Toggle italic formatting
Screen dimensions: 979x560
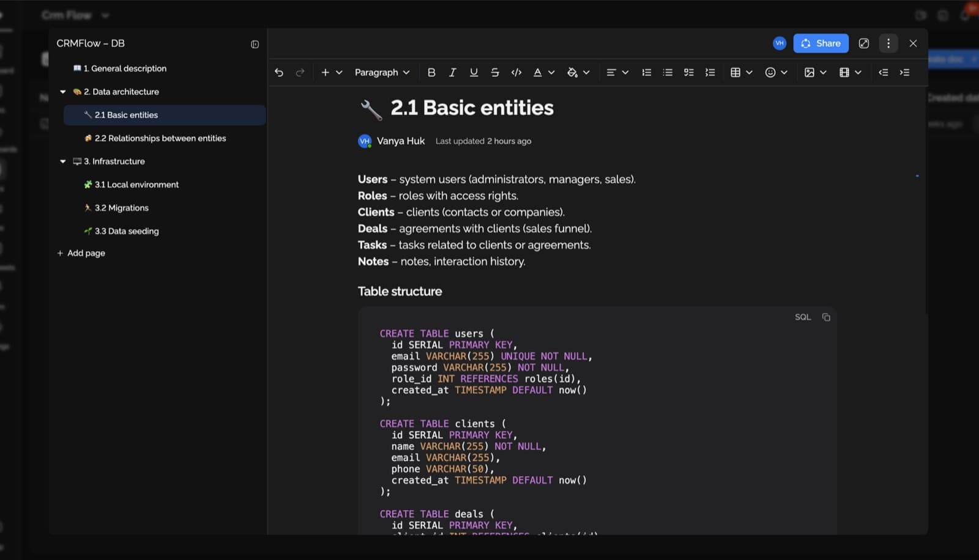click(x=452, y=72)
